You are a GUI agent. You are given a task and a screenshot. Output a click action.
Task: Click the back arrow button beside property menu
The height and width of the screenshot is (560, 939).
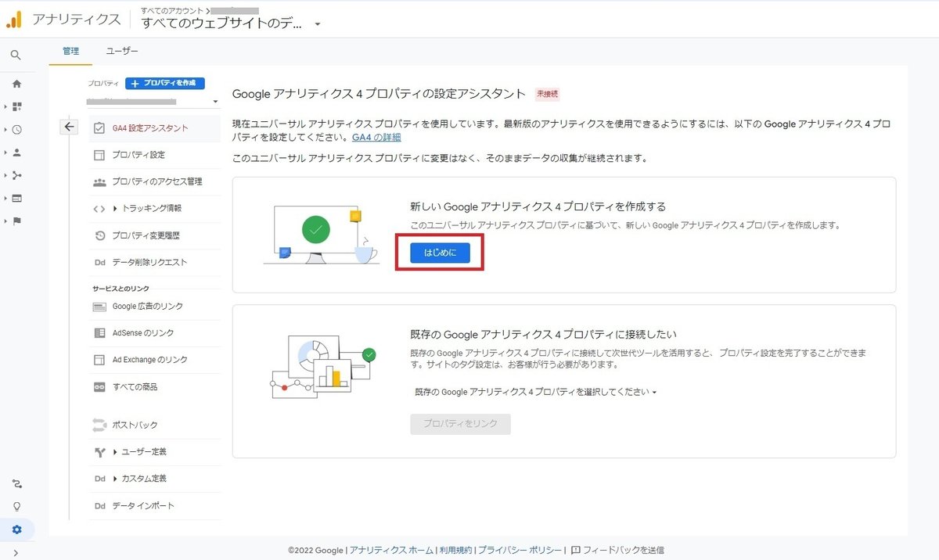tap(70, 127)
